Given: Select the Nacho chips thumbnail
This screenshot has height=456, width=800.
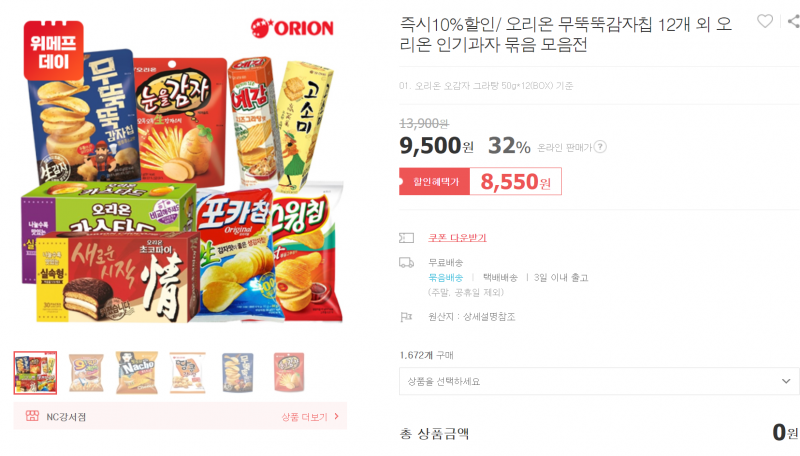Looking at the screenshot, I should click(x=137, y=373).
